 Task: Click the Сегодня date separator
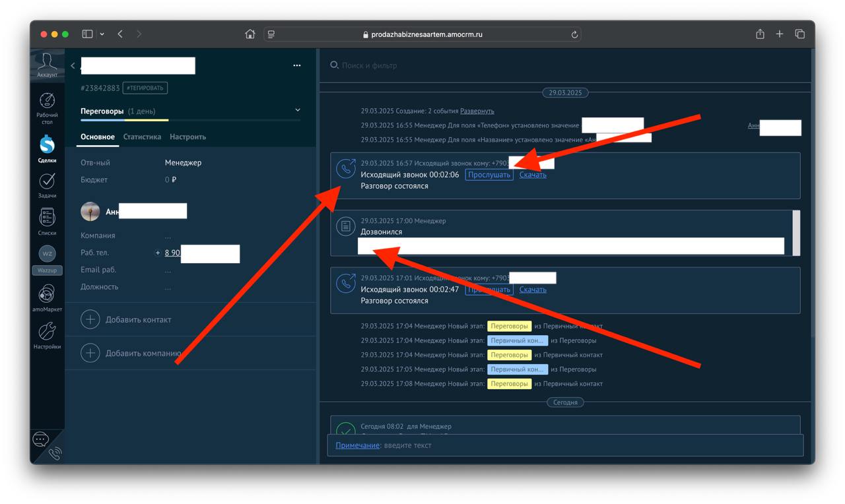coord(565,402)
